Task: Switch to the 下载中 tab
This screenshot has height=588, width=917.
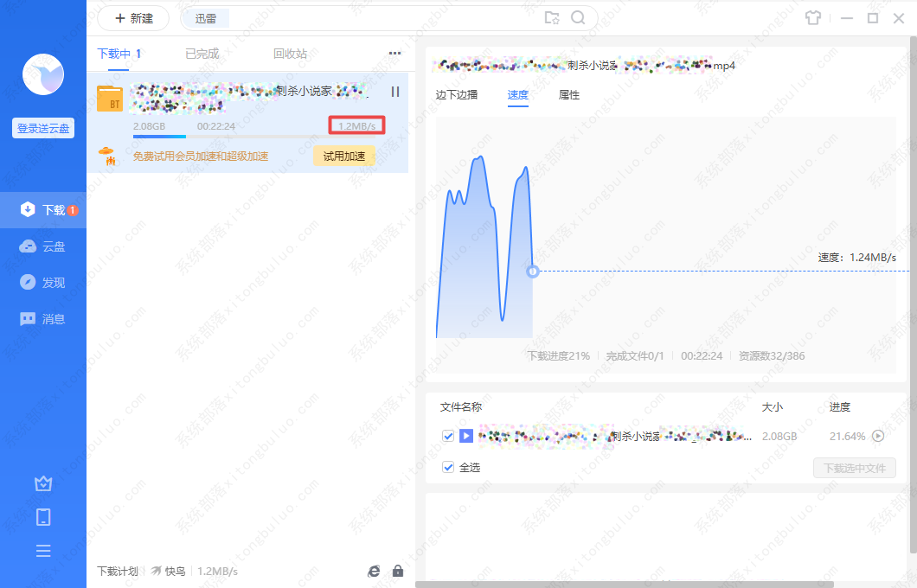Action: point(119,54)
